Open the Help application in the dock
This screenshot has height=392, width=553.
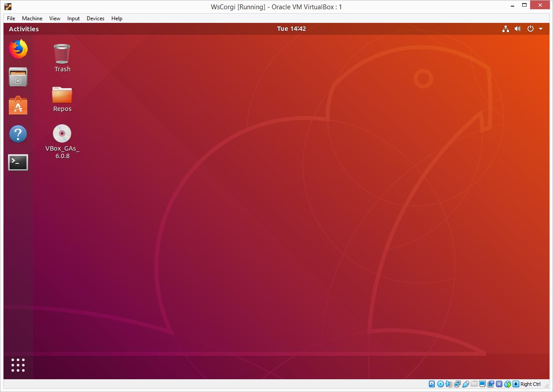tap(18, 134)
